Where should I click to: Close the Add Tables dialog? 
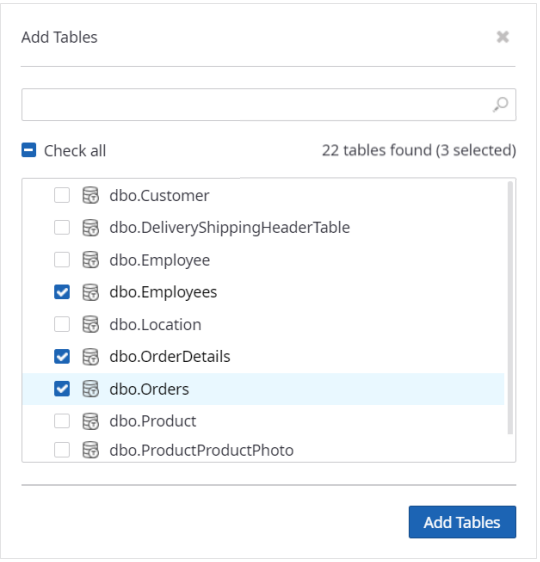tap(503, 37)
